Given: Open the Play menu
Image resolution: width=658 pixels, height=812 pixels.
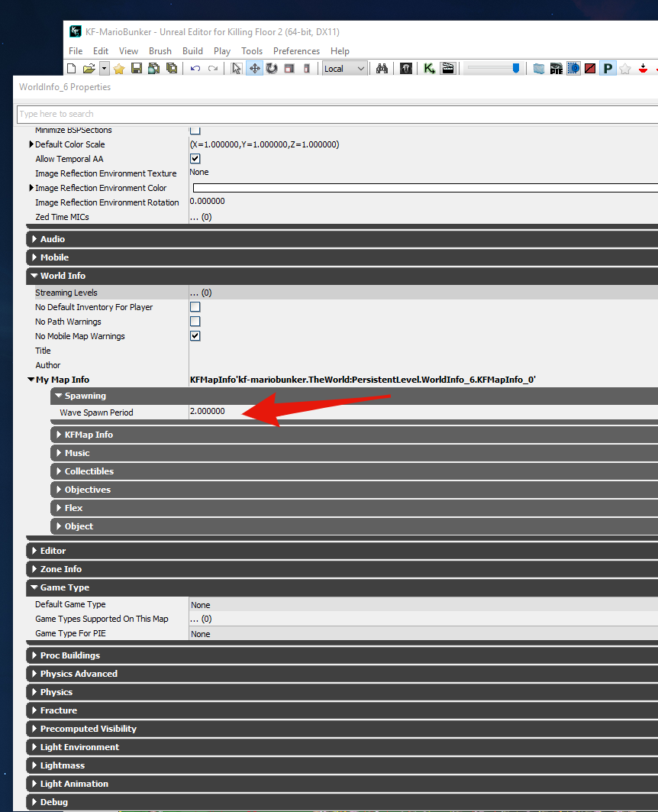Looking at the screenshot, I should coord(222,50).
